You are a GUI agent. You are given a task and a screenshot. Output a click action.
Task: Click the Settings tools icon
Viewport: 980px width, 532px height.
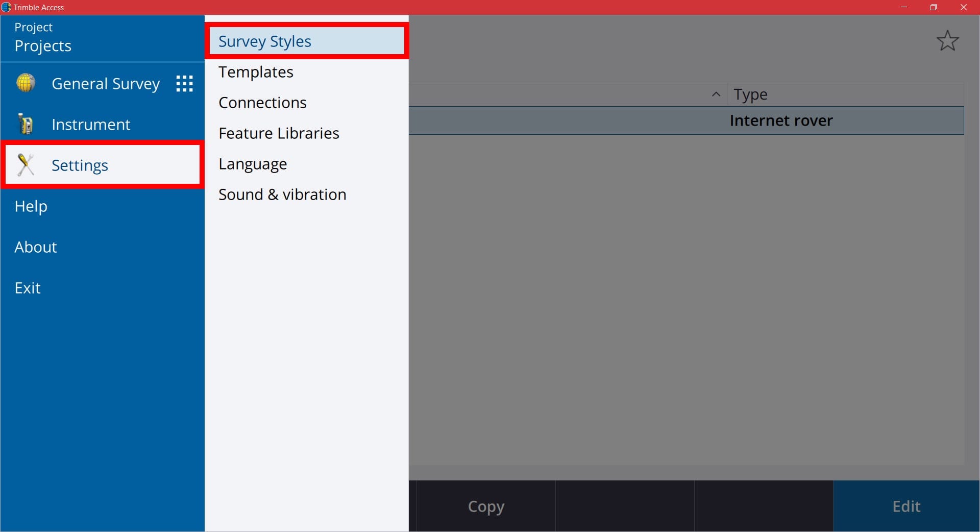[x=26, y=165]
